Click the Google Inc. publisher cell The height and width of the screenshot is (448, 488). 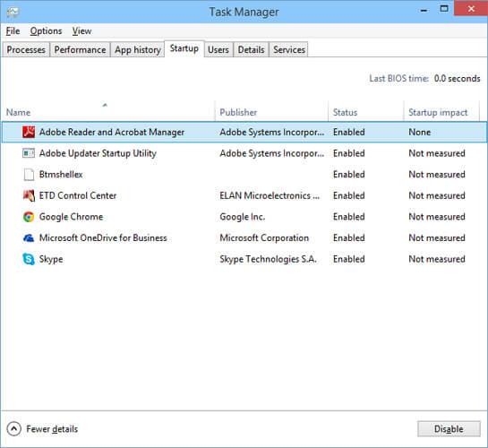(243, 217)
